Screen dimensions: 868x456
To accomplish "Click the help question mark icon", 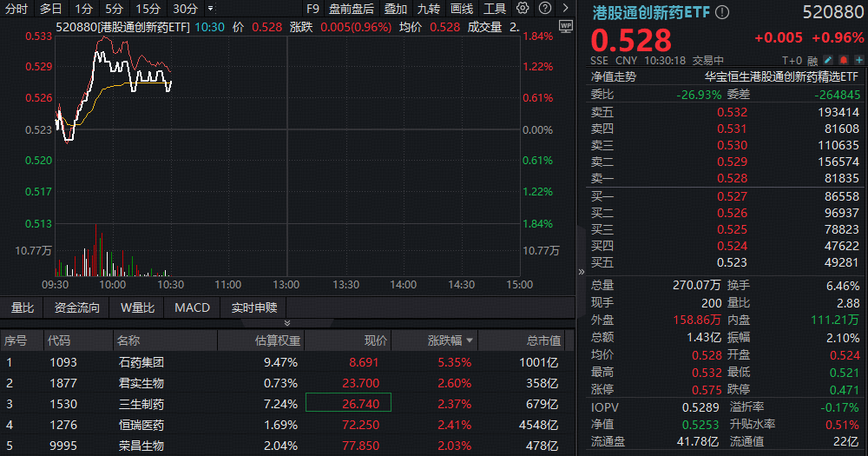I will point(543,9).
